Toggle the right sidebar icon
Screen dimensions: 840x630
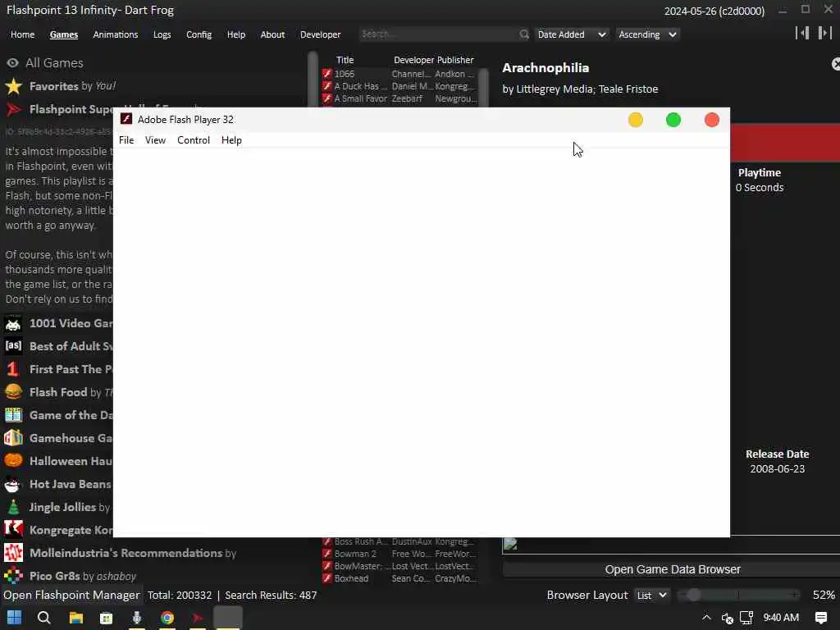tap(824, 33)
